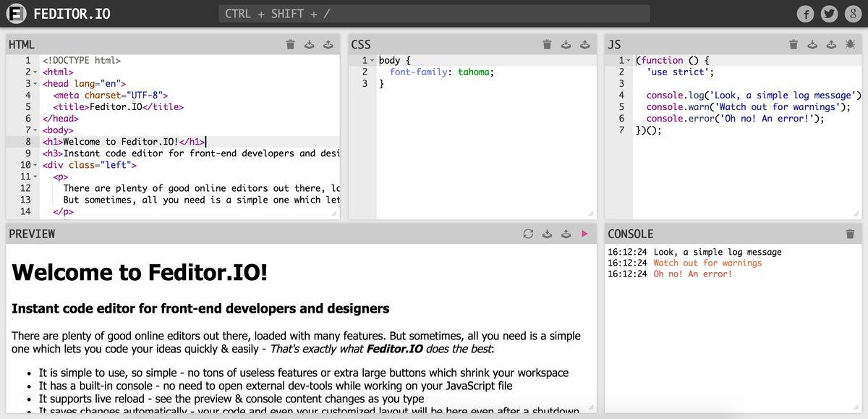
Task: Click console error 'Oh no! An error!'
Action: (693, 274)
